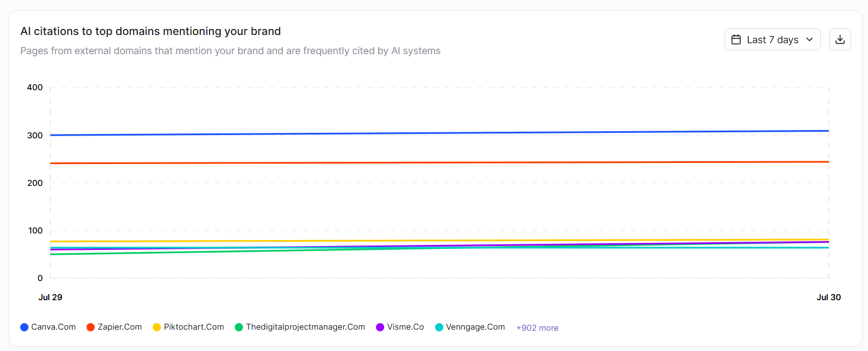The image size is (868, 351).
Task: Click the blue Canva.Com color dot
Action: (24, 327)
